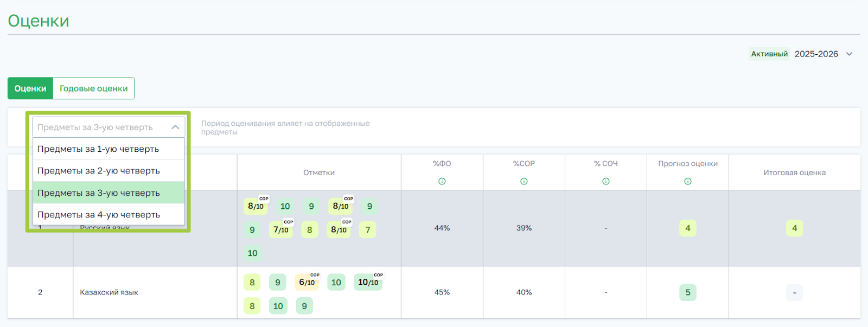Collapse the quarter dropdown using its chevron

[x=175, y=127]
